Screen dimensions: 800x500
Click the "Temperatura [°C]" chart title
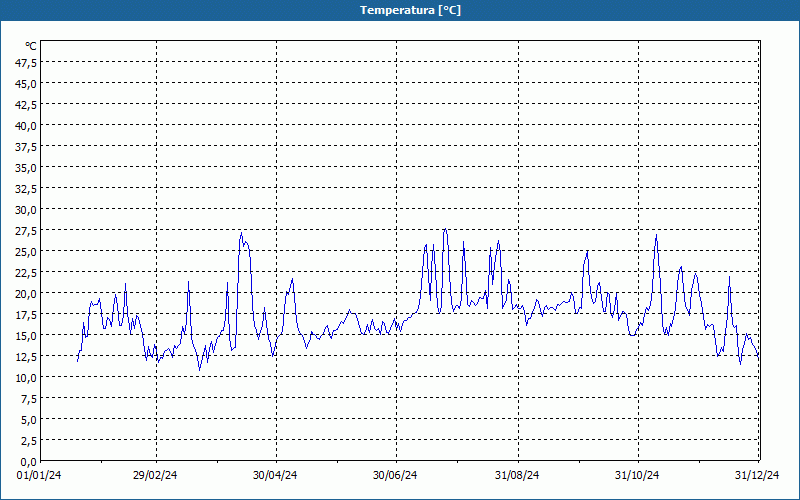[410, 10]
